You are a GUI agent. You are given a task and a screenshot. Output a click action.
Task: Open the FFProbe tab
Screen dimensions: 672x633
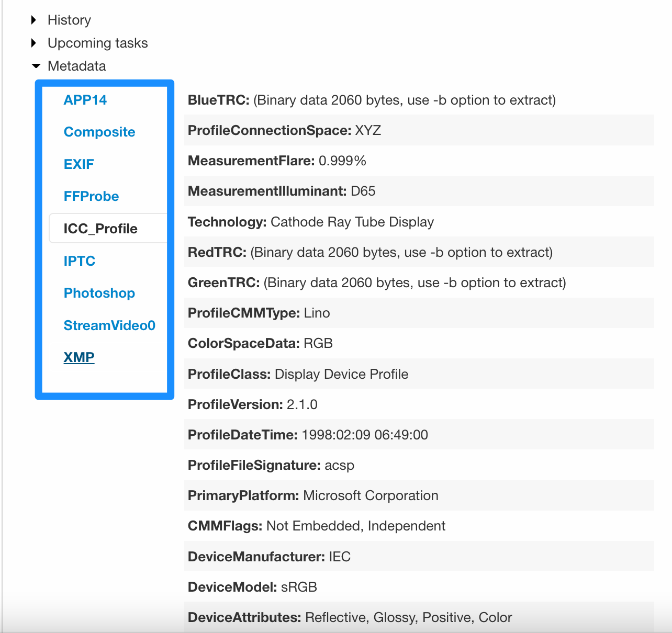pos(92,196)
